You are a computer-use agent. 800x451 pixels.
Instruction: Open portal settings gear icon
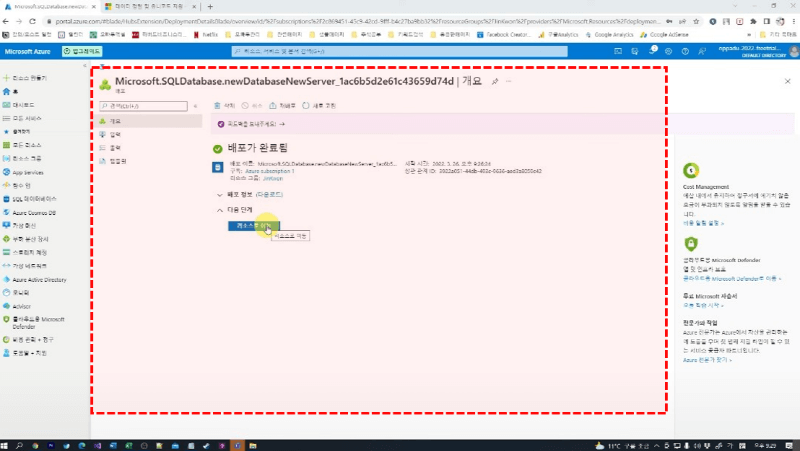point(668,51)
